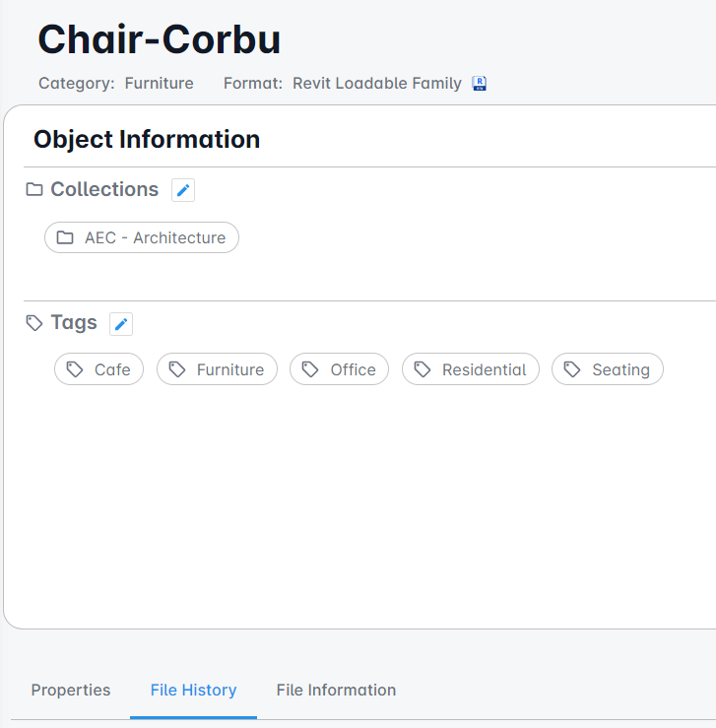716x728 pixels.
Task: Click the Revit file format icon
Action: point(480,84)
